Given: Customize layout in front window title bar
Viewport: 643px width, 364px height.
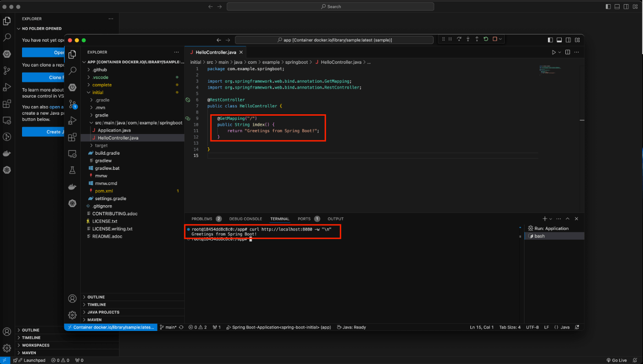Looking at the screenshot, I should [x=577, y=40].
